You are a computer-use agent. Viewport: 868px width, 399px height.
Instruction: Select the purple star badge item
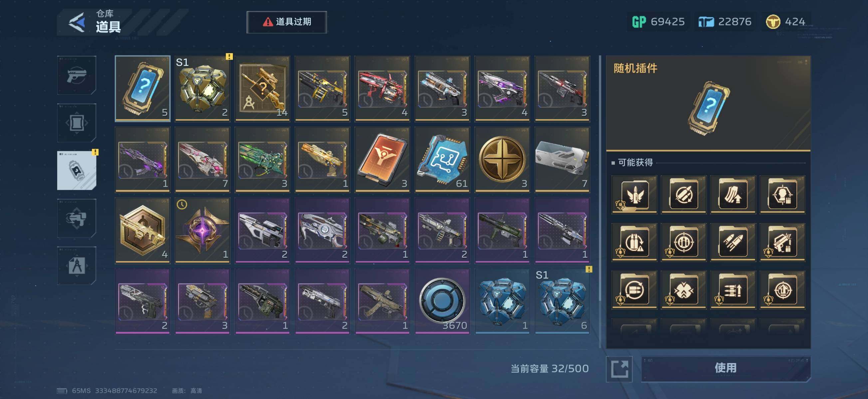(202, 230)
